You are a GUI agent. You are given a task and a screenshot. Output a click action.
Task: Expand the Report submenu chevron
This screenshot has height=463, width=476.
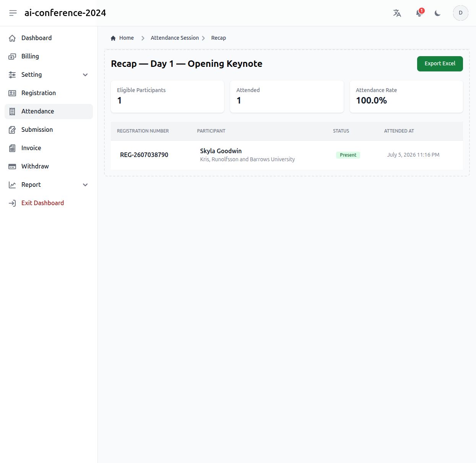click(x=85, y=185)
